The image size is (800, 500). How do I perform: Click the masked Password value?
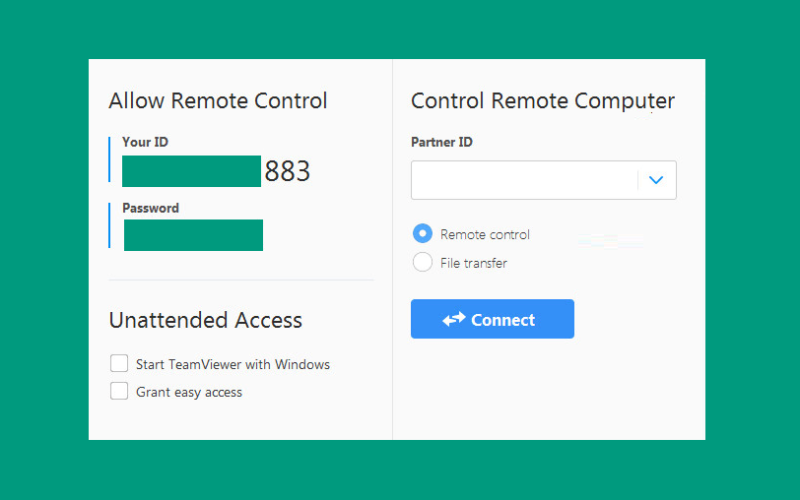pos(193,235)
